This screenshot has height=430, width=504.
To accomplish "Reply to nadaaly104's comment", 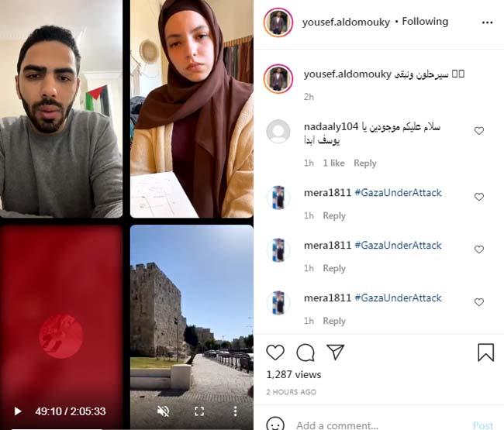I will pyautogui.click(x=365, y=163).
